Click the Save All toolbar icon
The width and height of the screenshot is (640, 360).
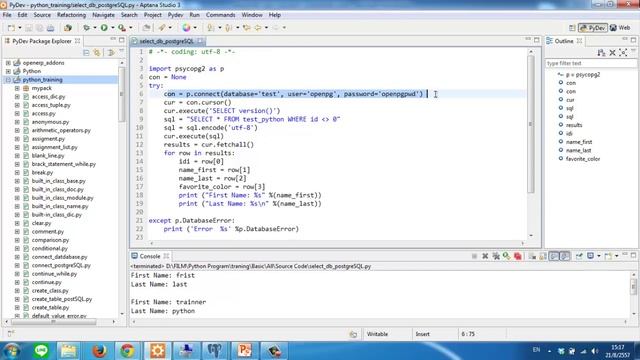pyautogui.click(x=39, y=28)
